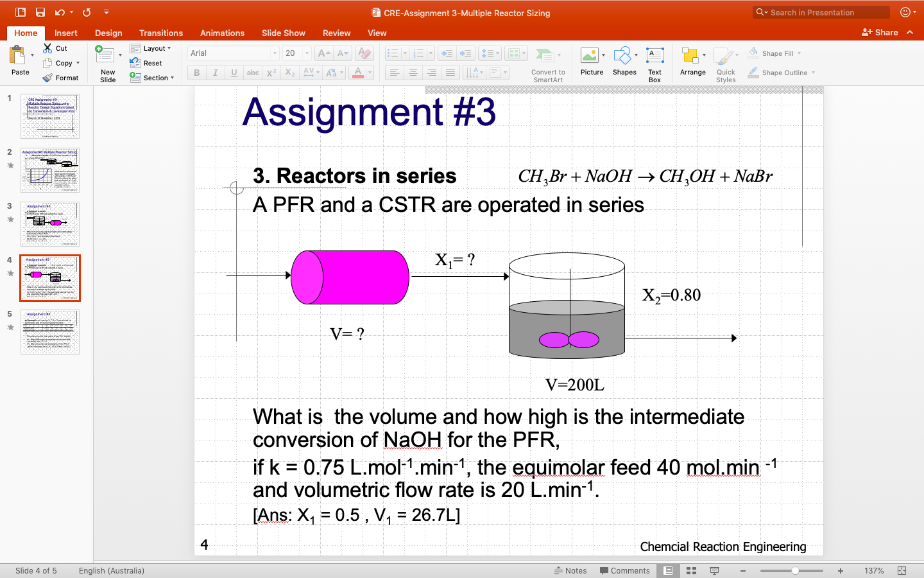
Task: Start the slide show from the status bar
Action: point(714,570)
